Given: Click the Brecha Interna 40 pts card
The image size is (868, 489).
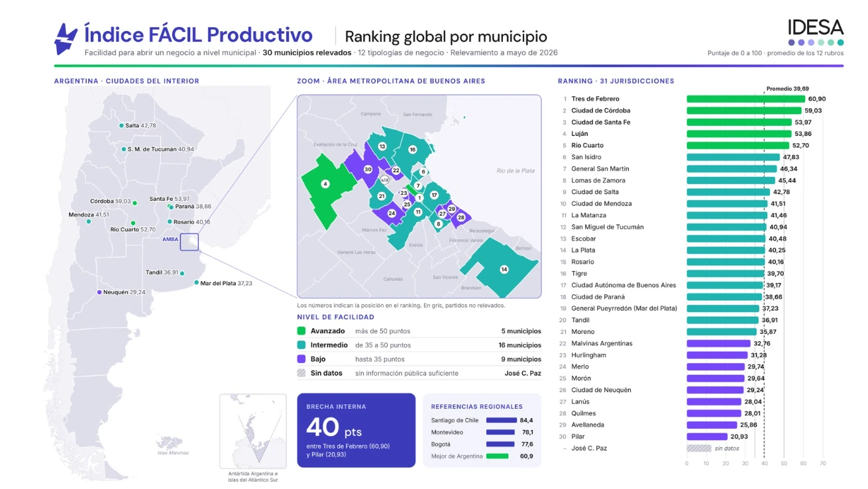Looking at the screenshot, I should pyautogui.click(x=356, y=431).
